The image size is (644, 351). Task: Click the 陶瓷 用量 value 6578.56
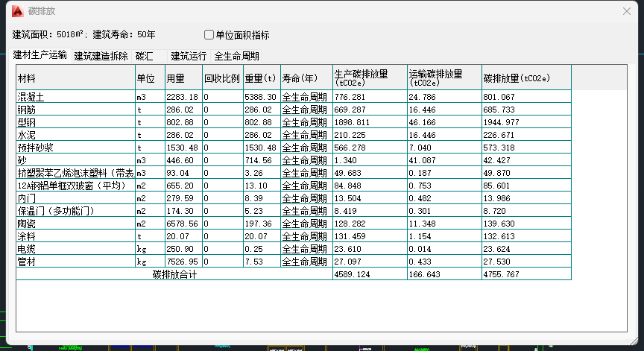(183, 224)
